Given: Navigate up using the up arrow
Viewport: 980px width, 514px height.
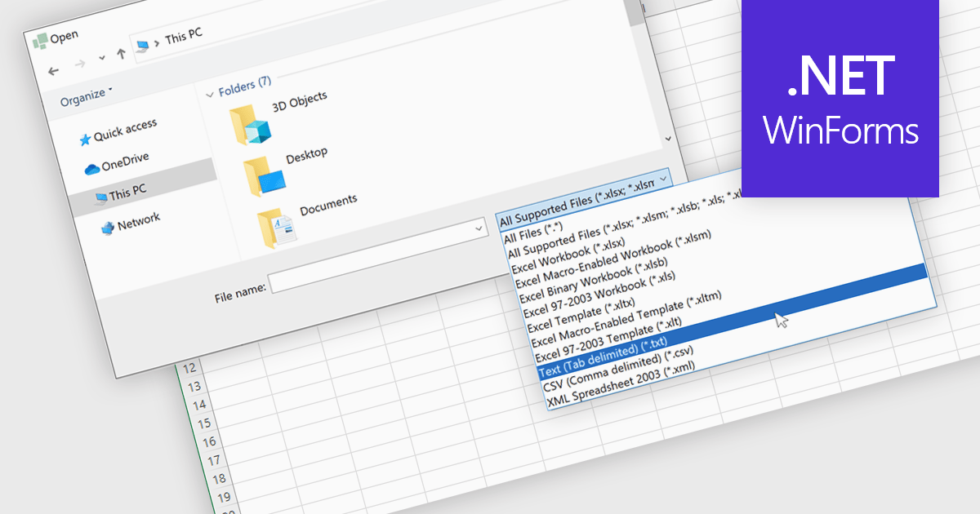Looking at the screenshot, I should (119, 55).
